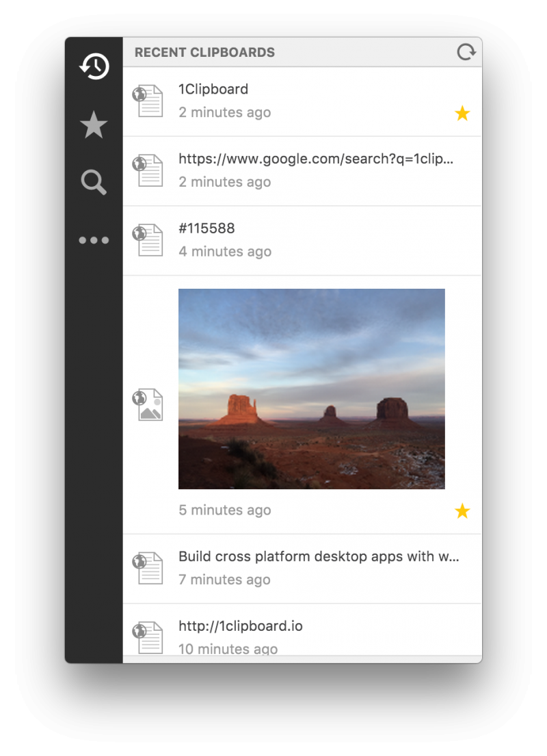
Task: Show starred clipboards in sidebar
Action: coord(94,125)
